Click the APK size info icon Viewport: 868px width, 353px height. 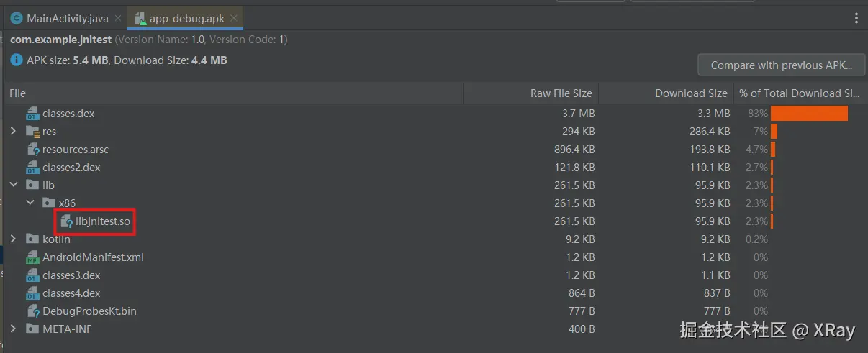tap(17, 60)
